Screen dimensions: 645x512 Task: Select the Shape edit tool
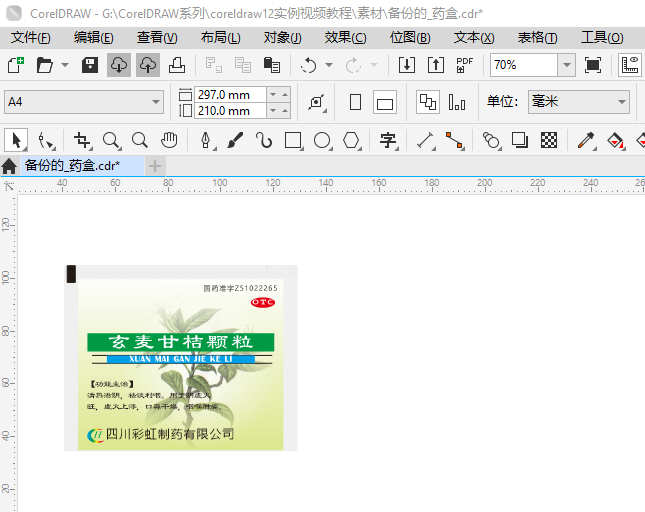[x=46, y=141]
